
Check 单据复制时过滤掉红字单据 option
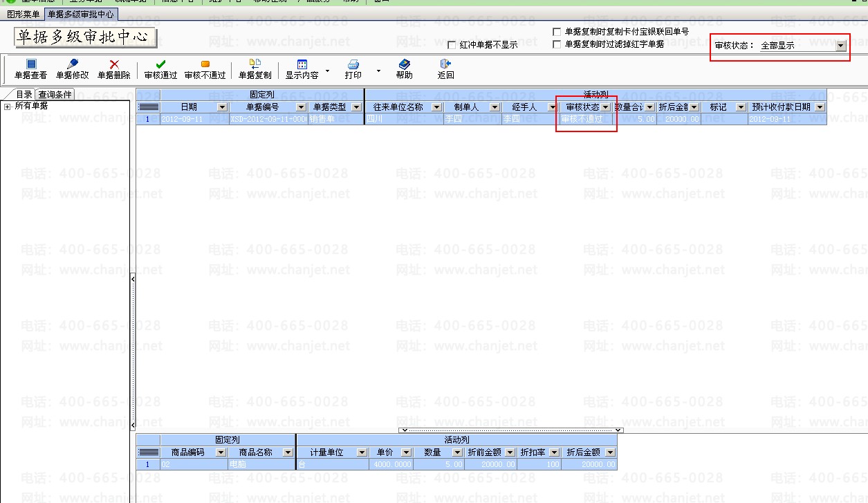(557, 44)
